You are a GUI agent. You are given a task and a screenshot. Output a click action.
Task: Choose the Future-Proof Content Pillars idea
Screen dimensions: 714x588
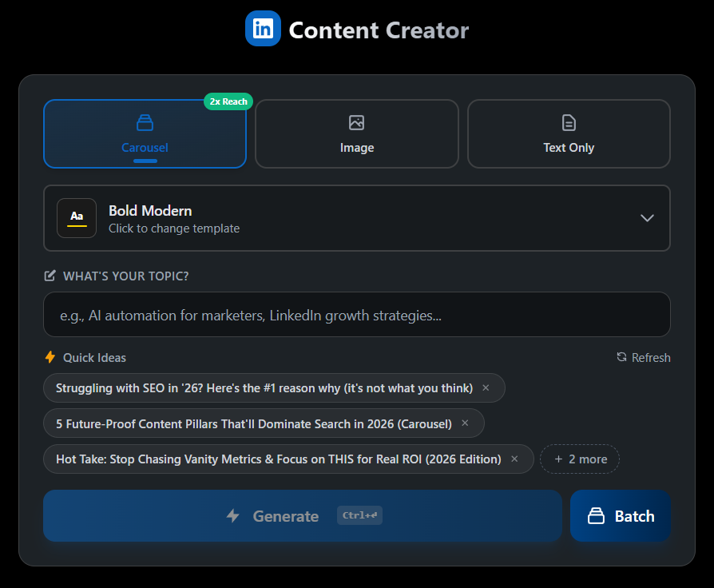pyautogui.click(x=256, y=423)
